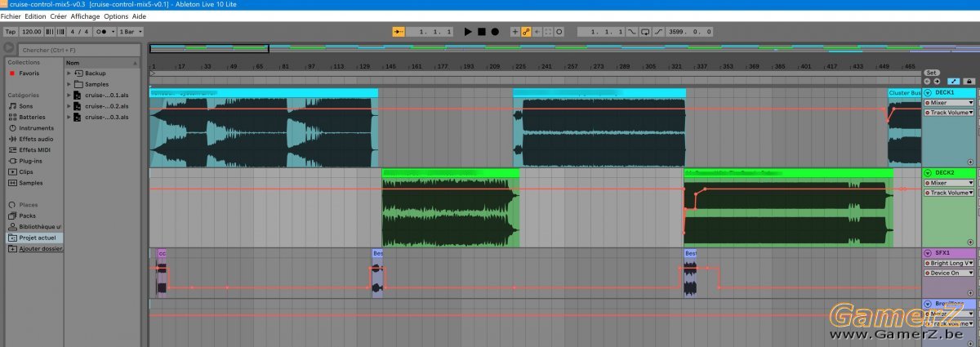Open metronome settings dropdown arrow
Viewport: 980px width, 347px height.
click(x=113, y=32)
